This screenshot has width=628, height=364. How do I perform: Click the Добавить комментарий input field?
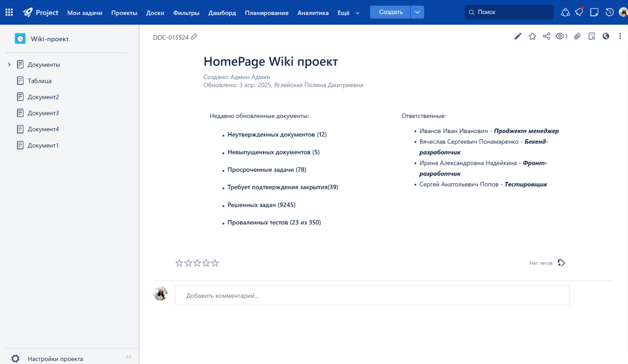click(x=372, y=295)
